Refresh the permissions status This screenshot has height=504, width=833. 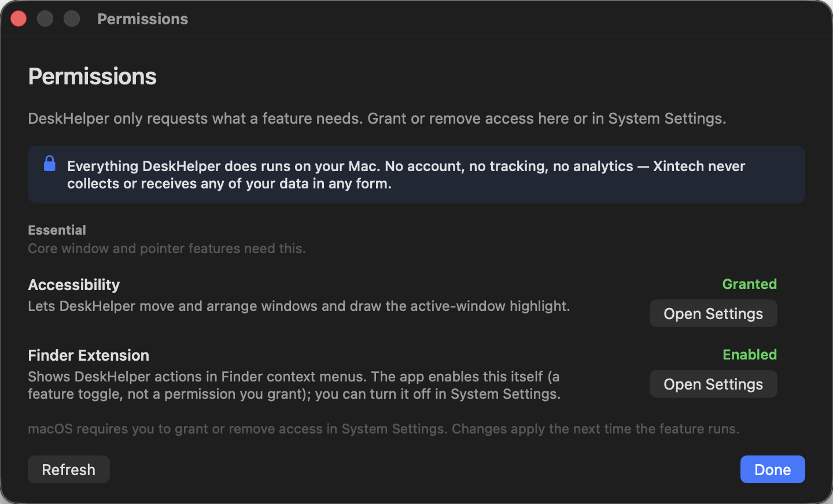click(69, 469)
